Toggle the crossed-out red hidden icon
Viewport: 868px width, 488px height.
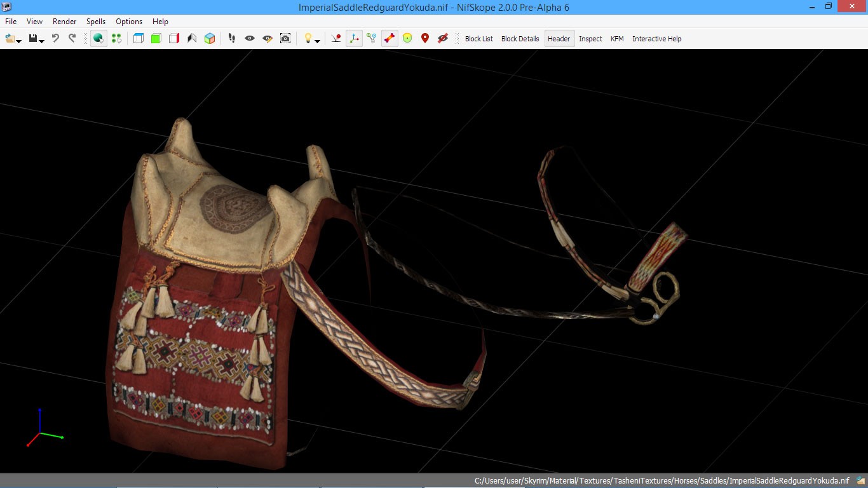(x=443, y=39)
